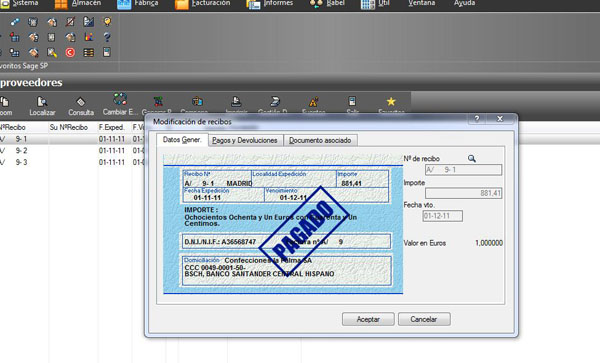Click the blue question mark help icon
Viewport: 600px width, 363px height.
[x=107, y=37]
